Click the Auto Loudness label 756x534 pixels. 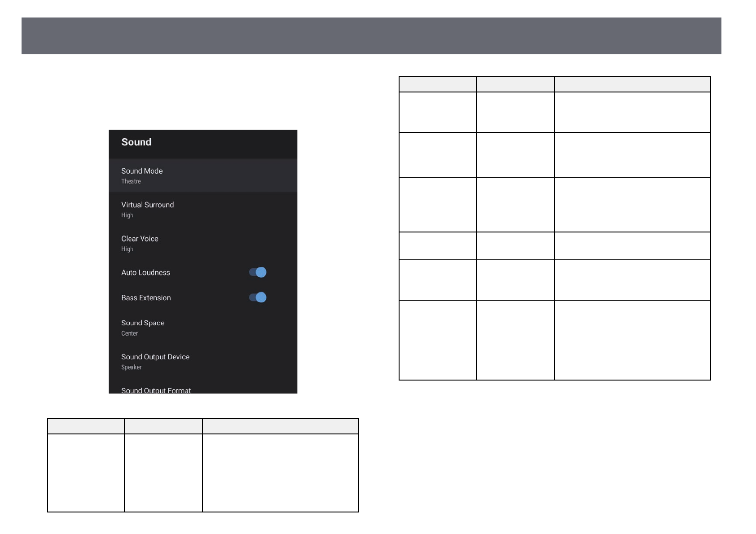click(145, 272)
